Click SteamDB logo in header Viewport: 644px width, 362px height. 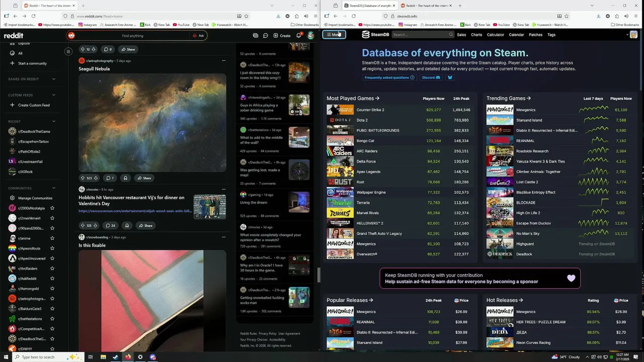(375, 35)
